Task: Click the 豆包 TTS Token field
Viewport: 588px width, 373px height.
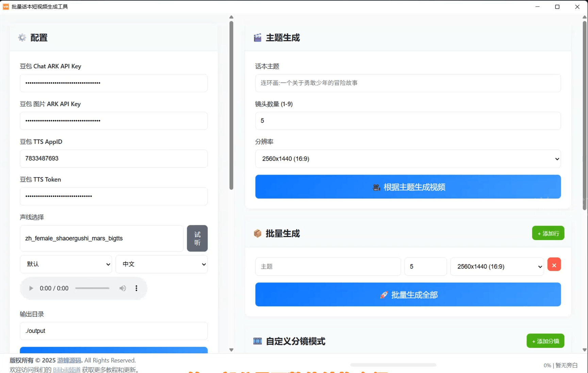Action: click(114, 196)
